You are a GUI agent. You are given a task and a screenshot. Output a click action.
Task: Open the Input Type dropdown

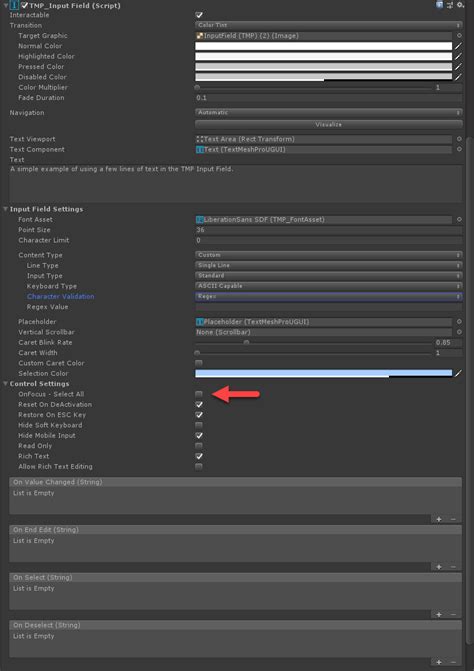coord(329,276)
